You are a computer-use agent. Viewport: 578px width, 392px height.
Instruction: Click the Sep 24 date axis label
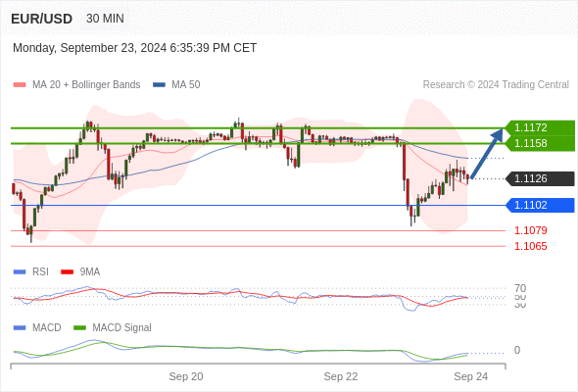tap(471, 376)
